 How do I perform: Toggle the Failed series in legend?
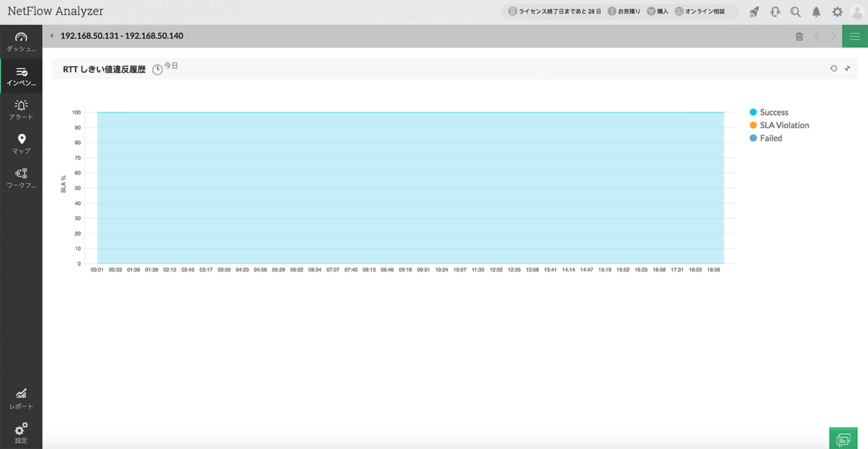point(770,138)
